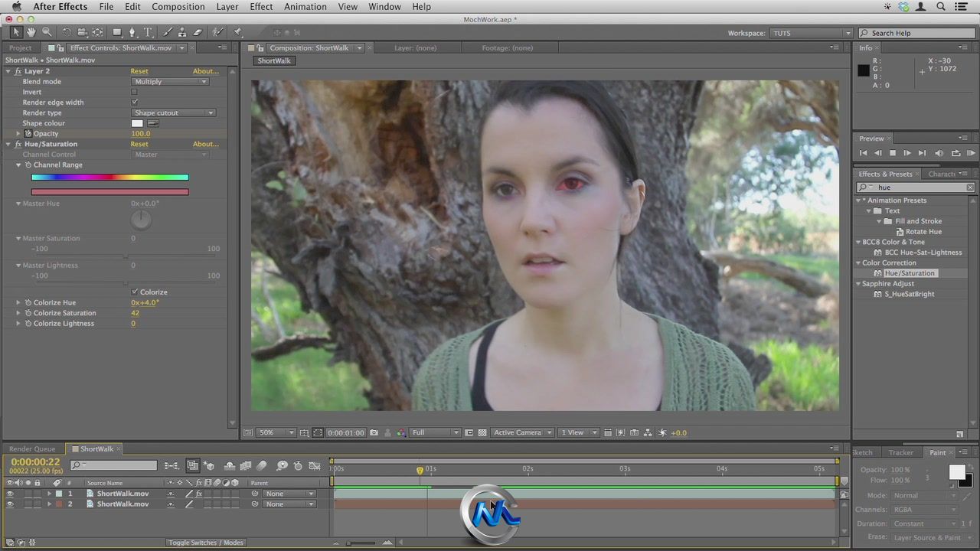Open the Parent dropdown for layer 1
980x551 pixels.
pyautogui.click(x=289, y=494)
